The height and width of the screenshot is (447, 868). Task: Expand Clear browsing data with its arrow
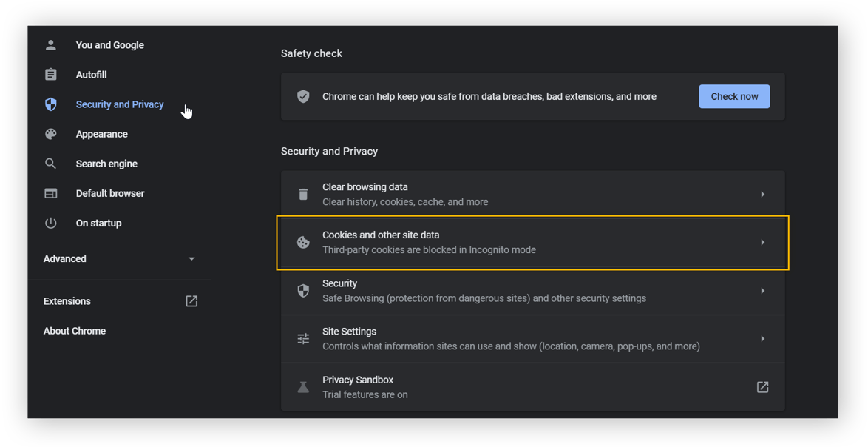(762, 194)
